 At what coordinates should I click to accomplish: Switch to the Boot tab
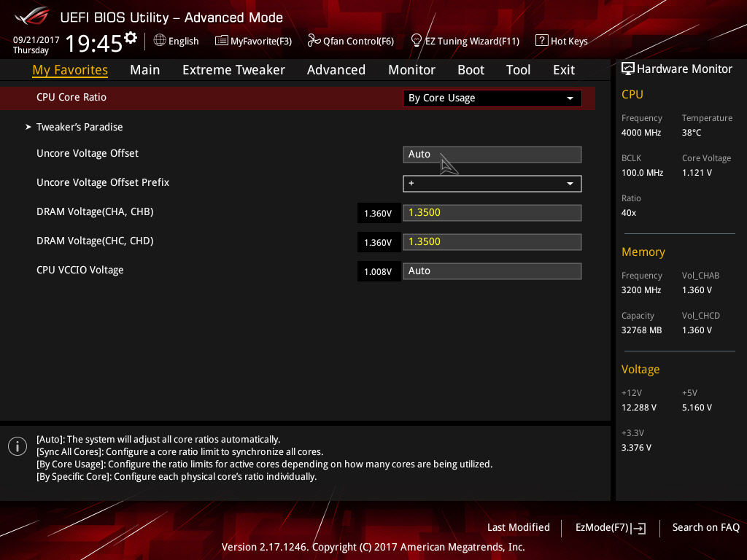[x=471, y=70]
